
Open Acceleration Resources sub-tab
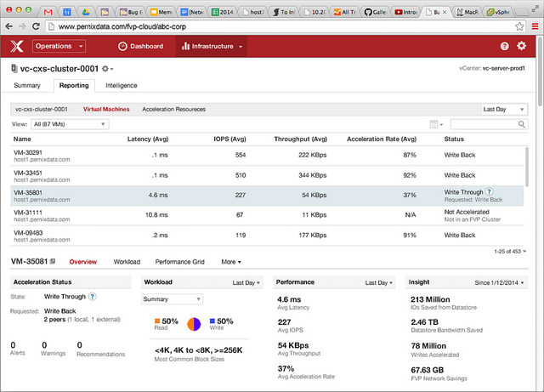[x=173, y=110]
